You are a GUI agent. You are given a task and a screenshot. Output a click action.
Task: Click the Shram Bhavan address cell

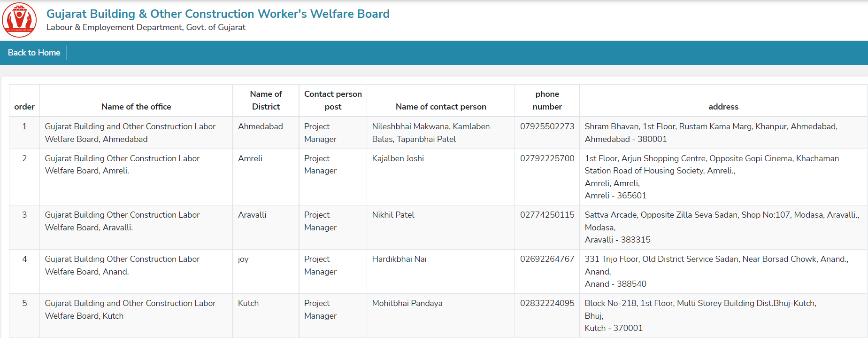click(x=723, y=133)
